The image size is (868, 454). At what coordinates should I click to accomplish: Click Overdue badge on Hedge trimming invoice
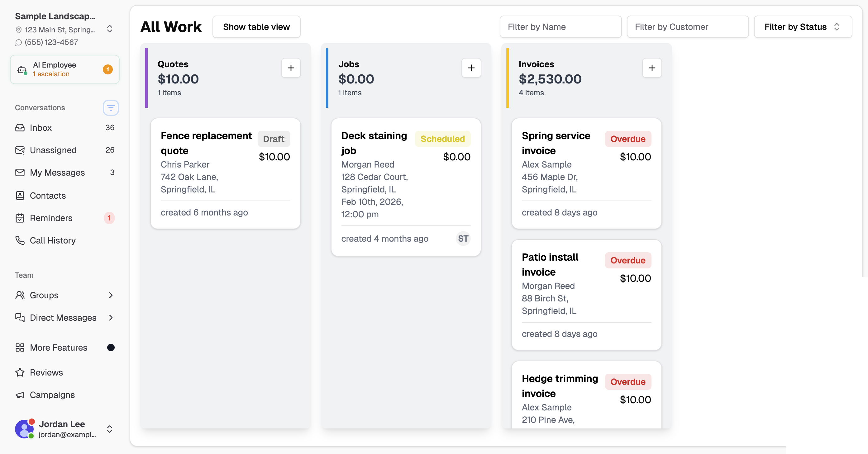click(x=628, y=382)
